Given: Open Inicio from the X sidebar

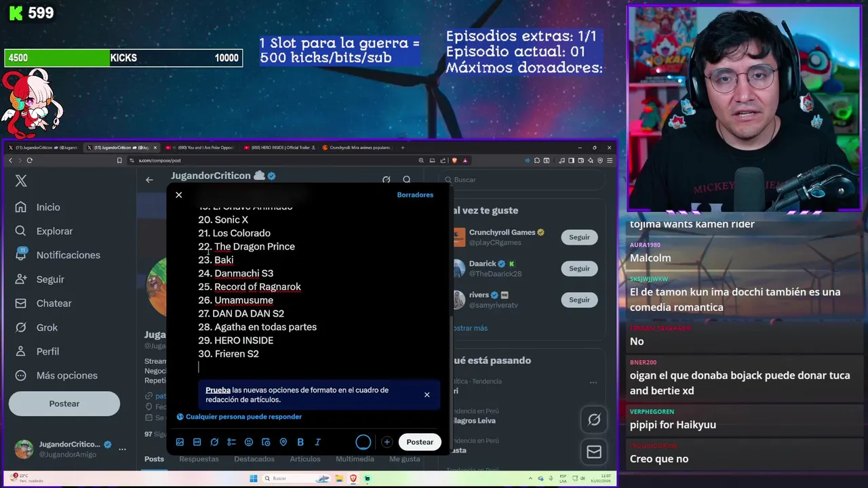Looking at the screenshot, I should tap(38, 207).
